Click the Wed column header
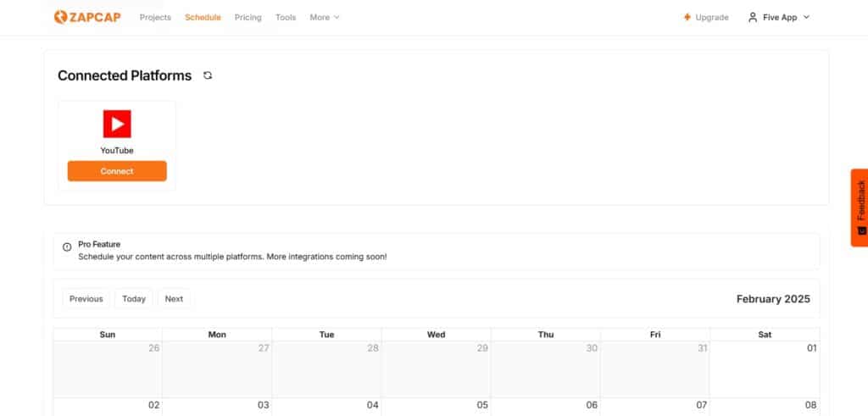This screenshot has height=416, width=868. point(437,335)
